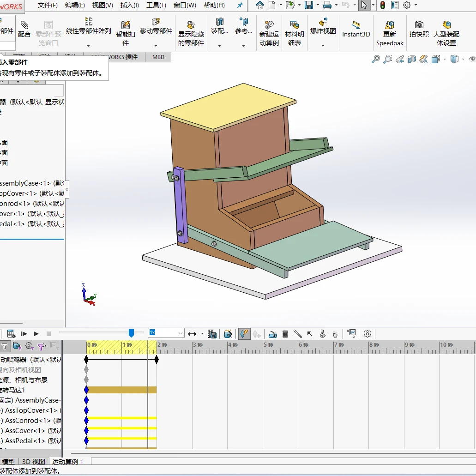This screenshot has width=476, height=476.
Task: Click the Calculate motion study icon
Action: (x=11, y=334)
